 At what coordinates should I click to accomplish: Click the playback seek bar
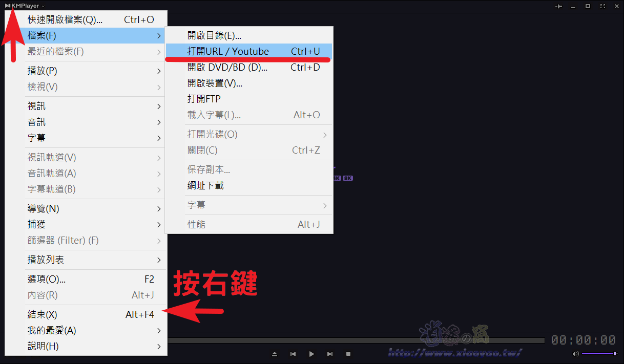coord(356,340)
